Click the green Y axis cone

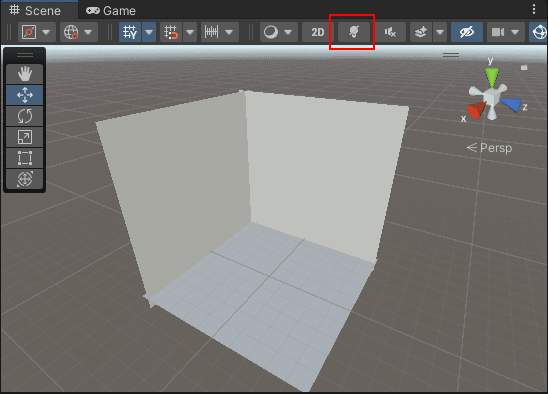point(492,77)
